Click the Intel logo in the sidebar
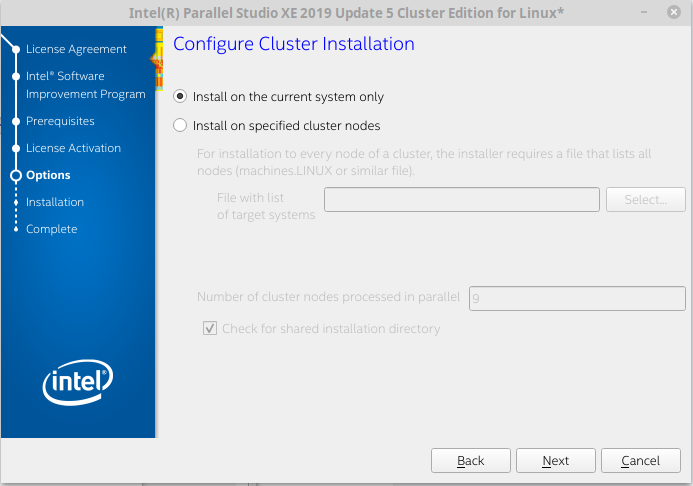The width and height of the screenshot is (693, 486). [x=77, y=381]
